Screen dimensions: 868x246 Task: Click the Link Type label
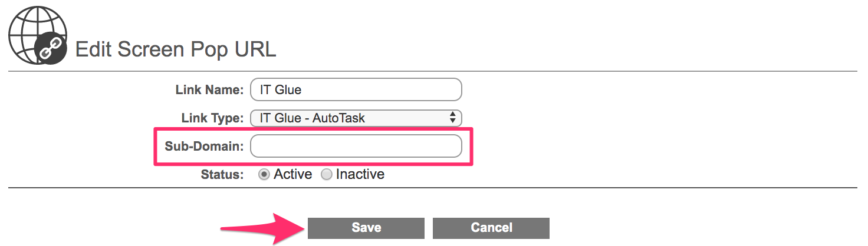(212, 118)
